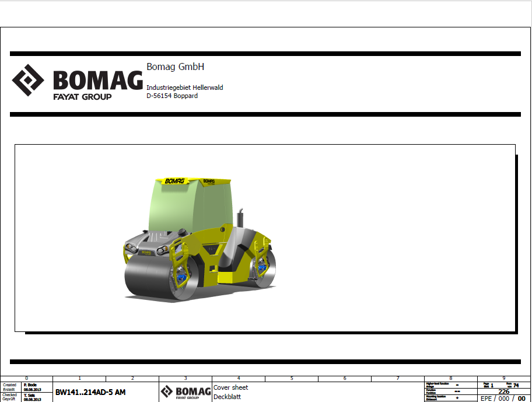Screen dimensions: 532x402
Task: Click the 'D-56154 Boppard' postal line
Action: 172,96
